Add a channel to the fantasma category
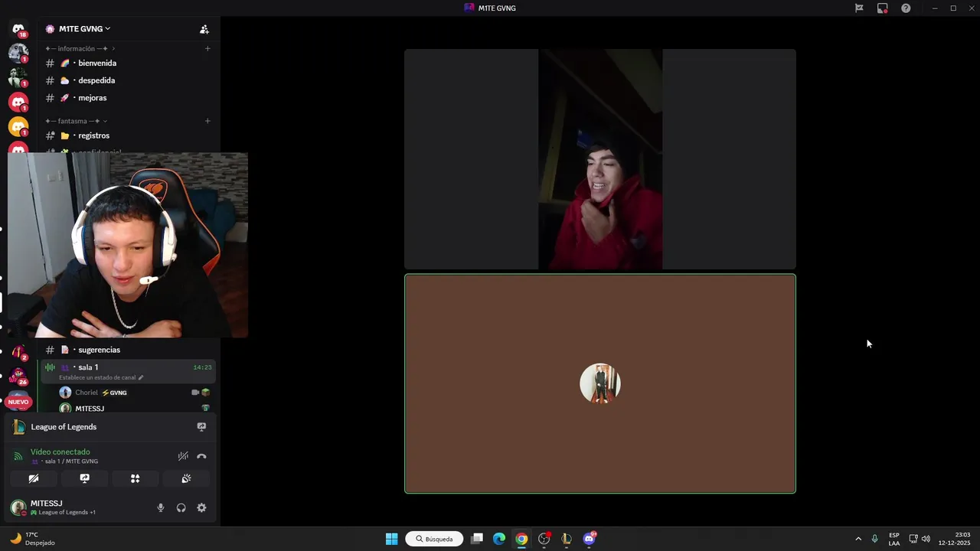This screenshot has width=980, height=551. (x=207, y=121)
